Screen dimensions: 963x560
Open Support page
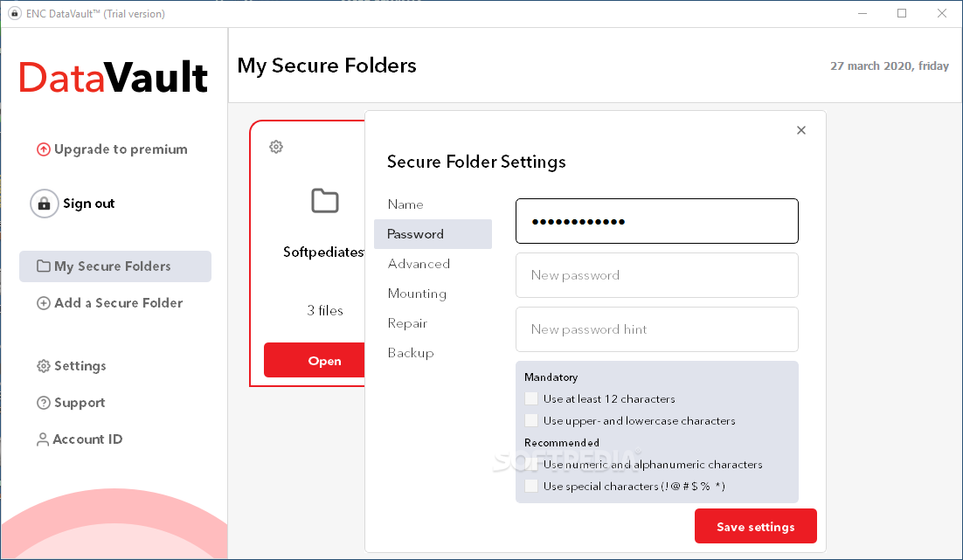[x=80, y=403]
